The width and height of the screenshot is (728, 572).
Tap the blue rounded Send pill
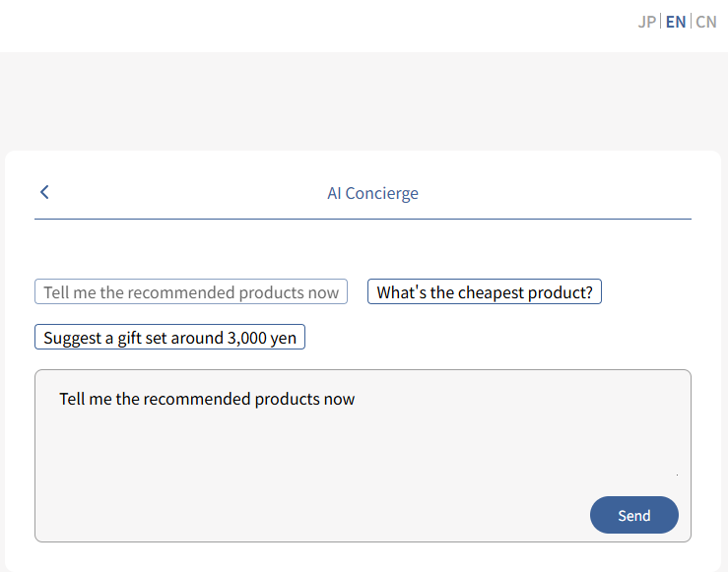[633, 515]
